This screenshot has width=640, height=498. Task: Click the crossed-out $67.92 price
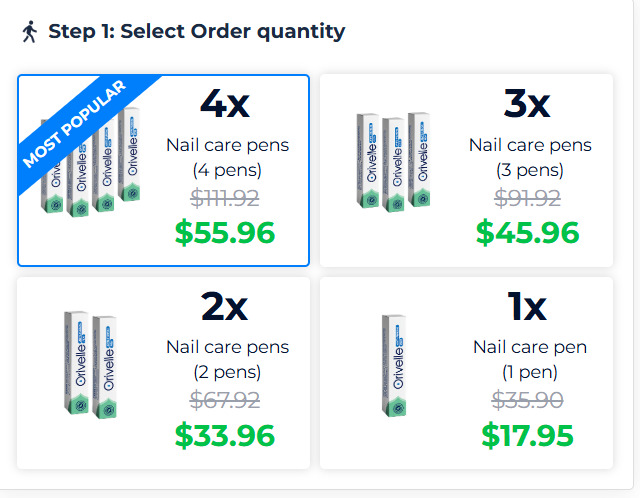(x=227, y=400)
